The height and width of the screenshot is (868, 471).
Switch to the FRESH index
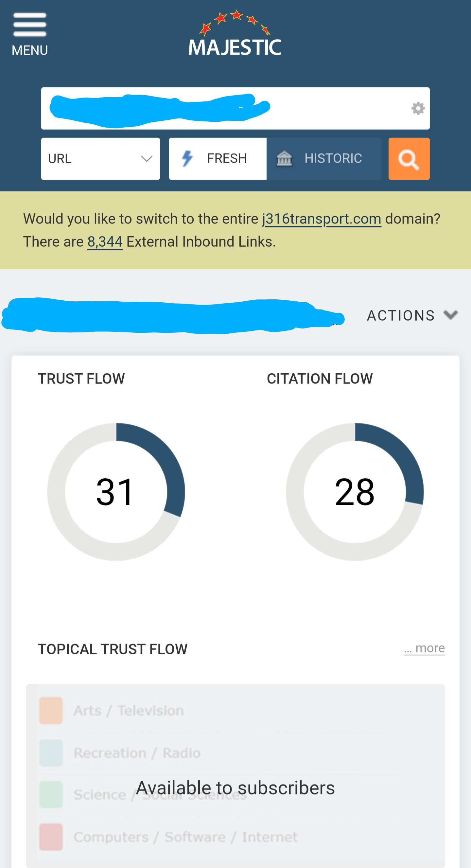[x=226, y=159]
